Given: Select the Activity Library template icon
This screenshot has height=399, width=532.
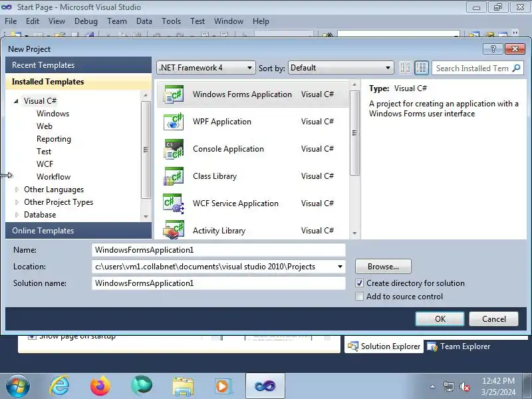Looking at the screenshot, I should coord(174,230).
